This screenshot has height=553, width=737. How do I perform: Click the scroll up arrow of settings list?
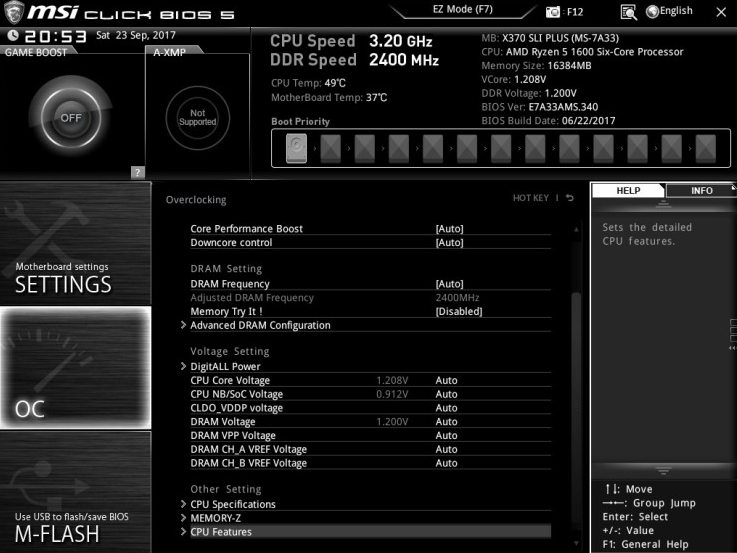tap(576, 229)
